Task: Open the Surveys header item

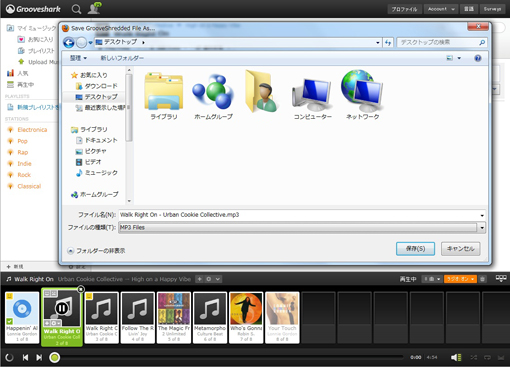Action: (492, 9)
